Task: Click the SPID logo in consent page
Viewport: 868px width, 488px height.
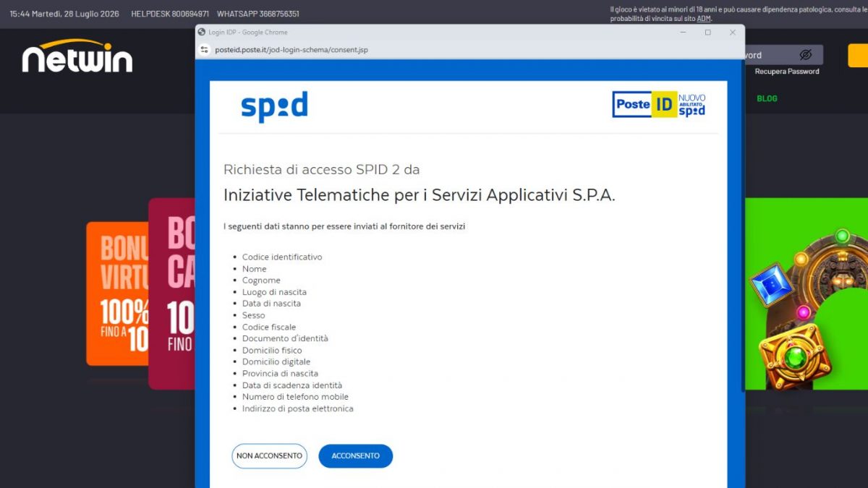Action: point(274,106)
